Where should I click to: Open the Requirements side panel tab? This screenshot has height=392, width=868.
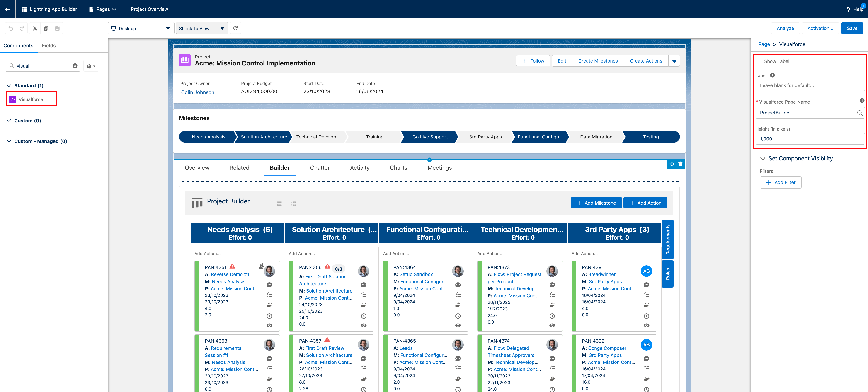tap(667, 239)
